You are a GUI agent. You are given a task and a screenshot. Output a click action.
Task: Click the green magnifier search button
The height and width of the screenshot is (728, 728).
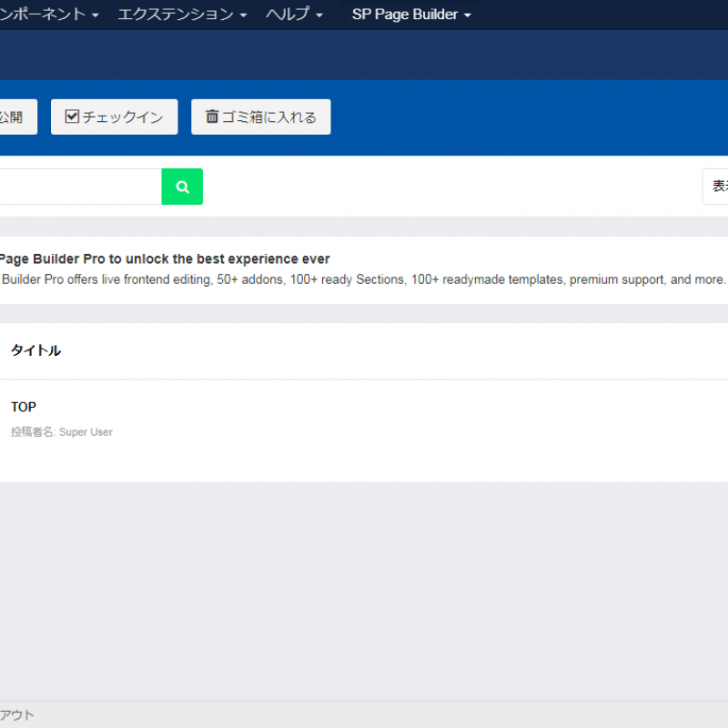click(182, 187)
